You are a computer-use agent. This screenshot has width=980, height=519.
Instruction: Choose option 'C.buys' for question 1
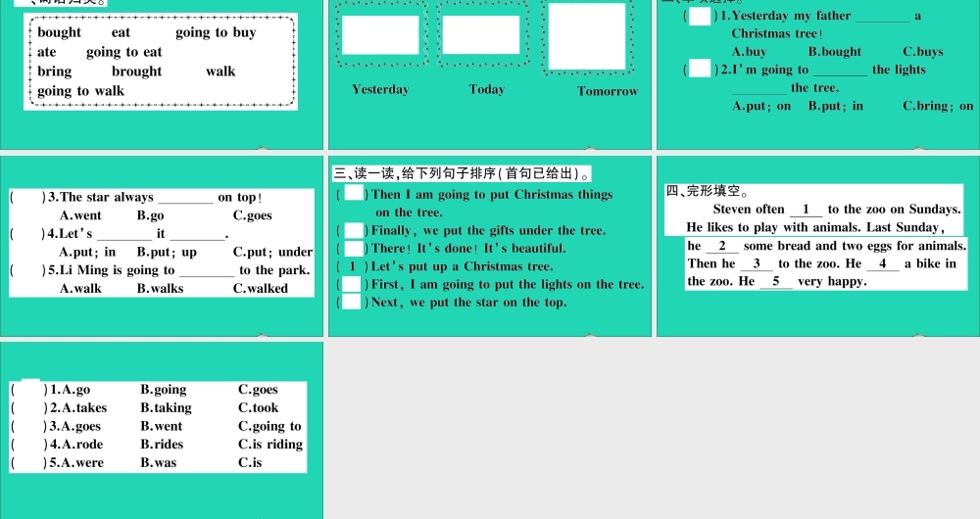(x=922, y=52)
